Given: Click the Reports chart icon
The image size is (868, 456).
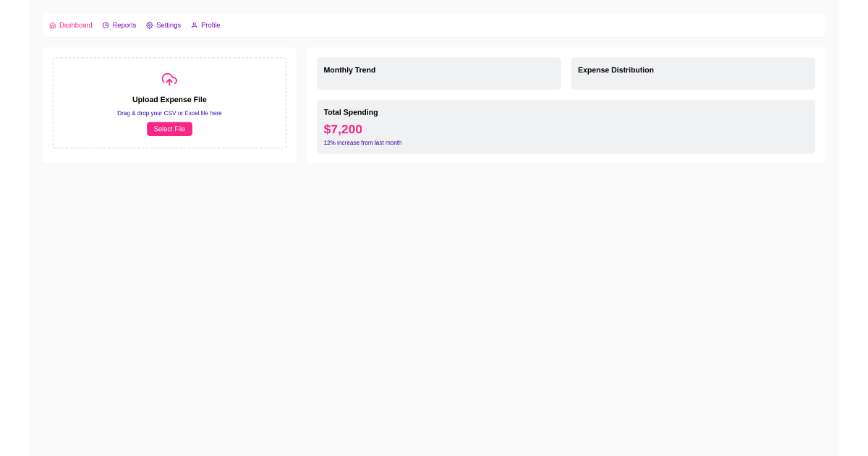Looking at the screenshot, I should click(106, 25).
